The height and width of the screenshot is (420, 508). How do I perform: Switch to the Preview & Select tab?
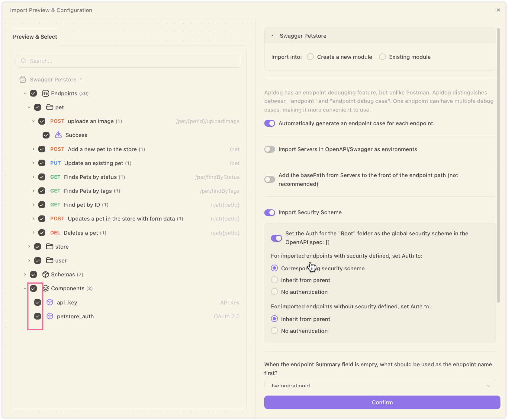[35, 37]
